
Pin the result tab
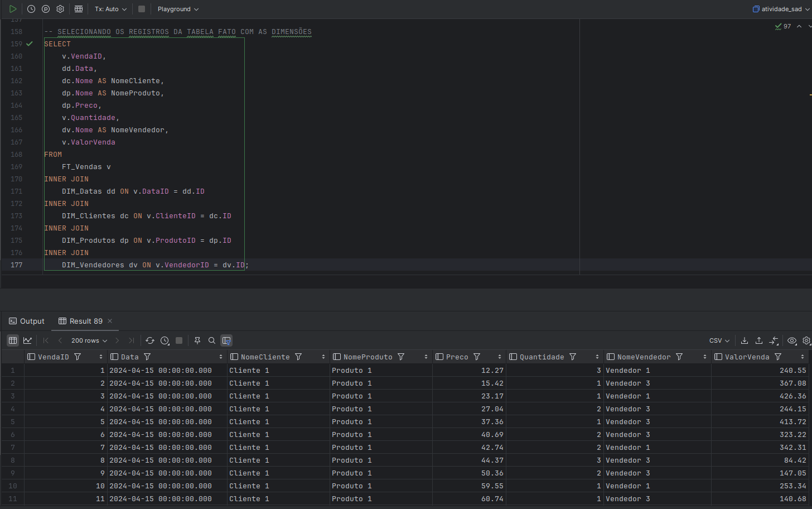[x=197, y=340]
